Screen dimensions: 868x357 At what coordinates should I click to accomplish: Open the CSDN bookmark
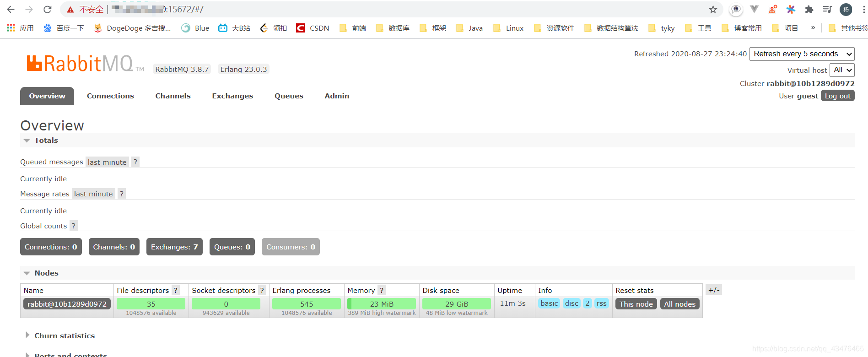click(x=313, y=28)
